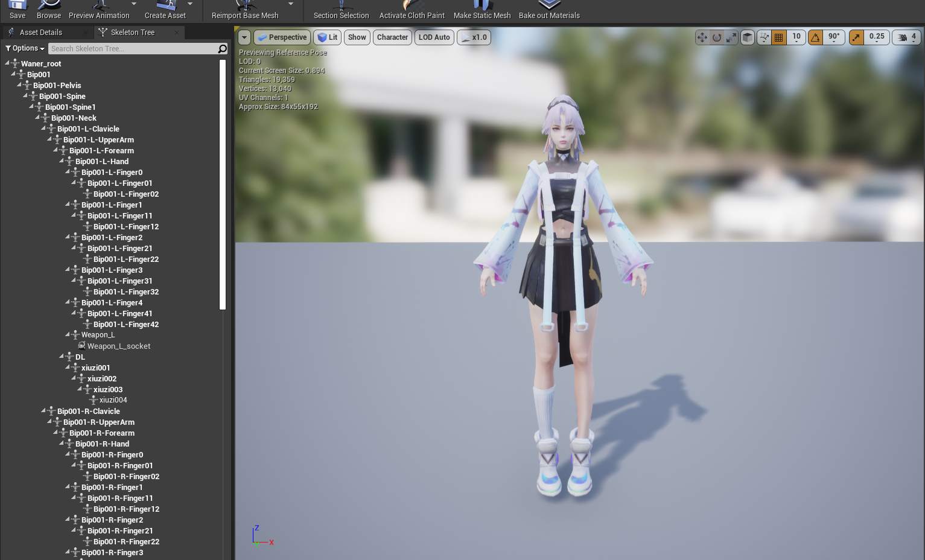Toggle rotation angle snapping
Screen dimensions: 925x560
pos(815,37)
